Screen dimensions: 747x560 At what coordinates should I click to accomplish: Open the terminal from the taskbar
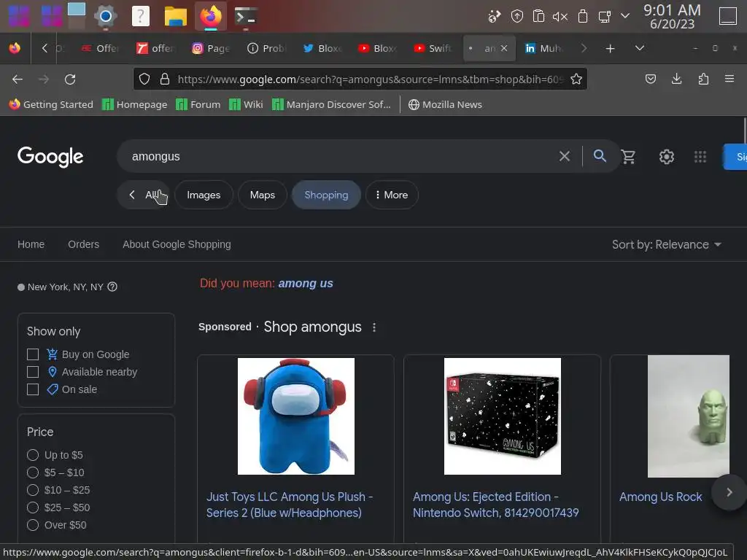pyautogui.click(x=246, y=16)
